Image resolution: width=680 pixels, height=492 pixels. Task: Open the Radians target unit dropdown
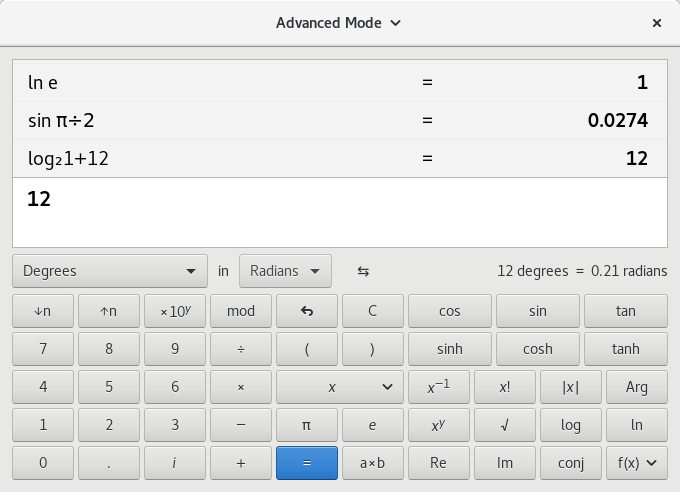coord(285,271)
